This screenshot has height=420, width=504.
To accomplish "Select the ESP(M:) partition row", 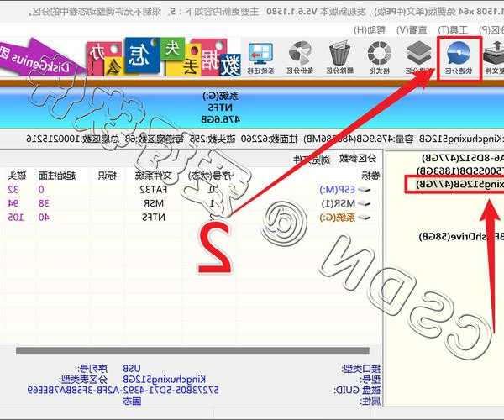I will 192,190.
